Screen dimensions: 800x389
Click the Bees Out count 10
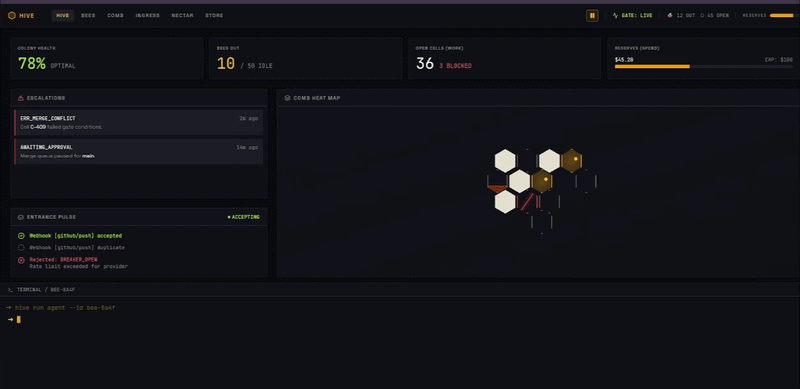tap(226, 64)
